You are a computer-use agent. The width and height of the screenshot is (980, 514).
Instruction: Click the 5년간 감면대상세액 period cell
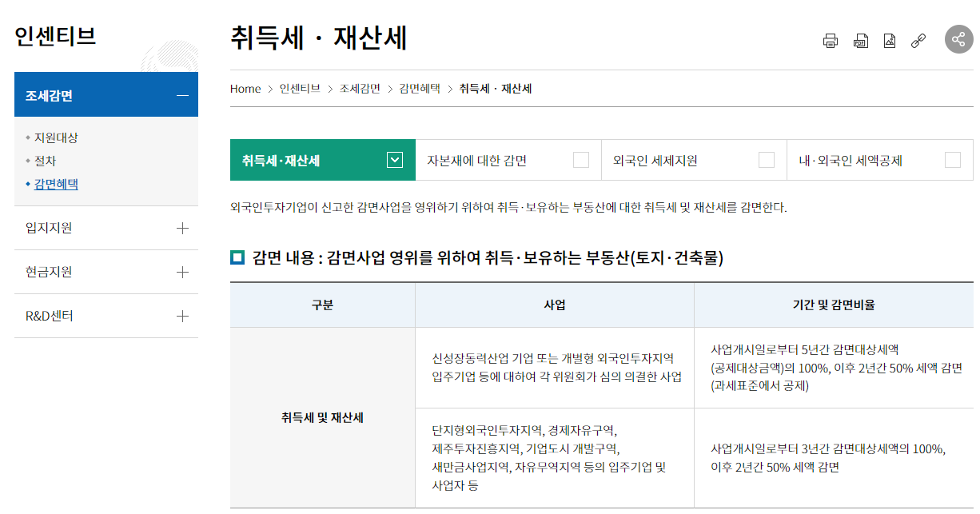(834, 368)
